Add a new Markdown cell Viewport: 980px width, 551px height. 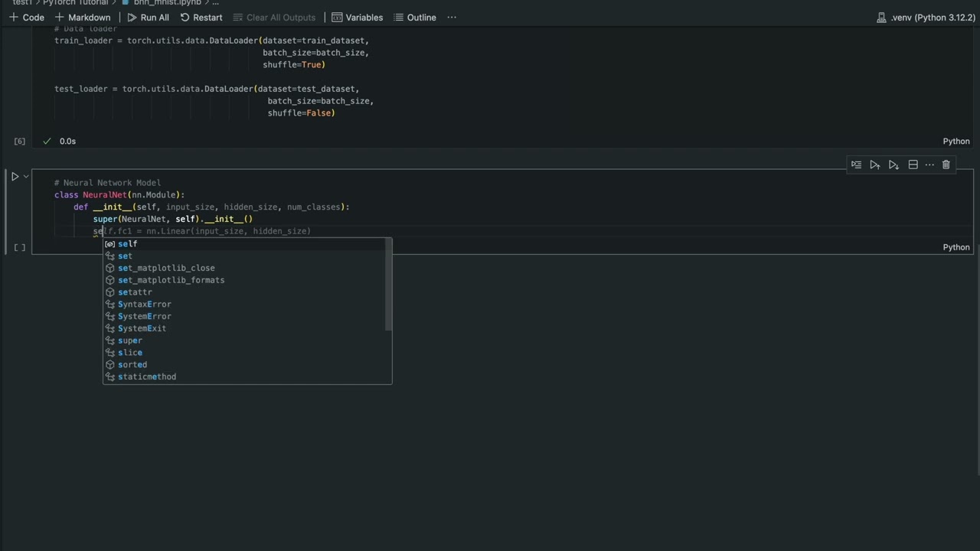tap(83, 17)
